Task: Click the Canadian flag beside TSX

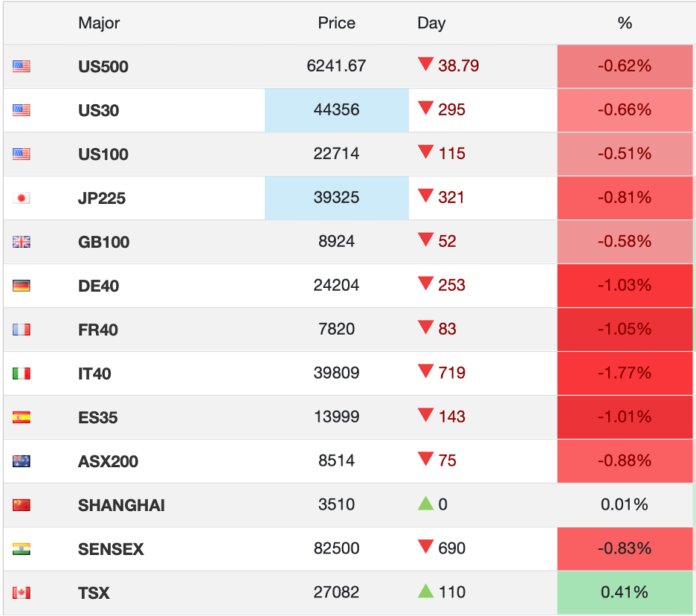Action: [x=22, y=593]
